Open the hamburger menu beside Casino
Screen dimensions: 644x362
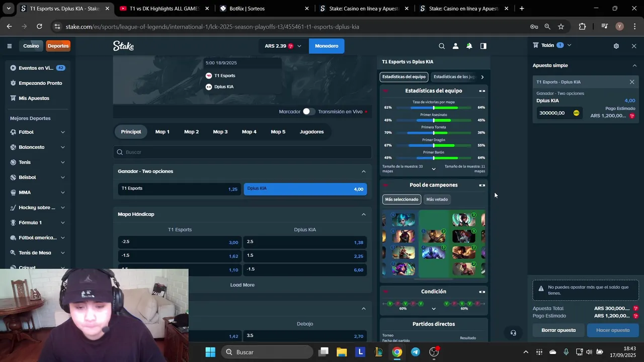tap(9, 46)
